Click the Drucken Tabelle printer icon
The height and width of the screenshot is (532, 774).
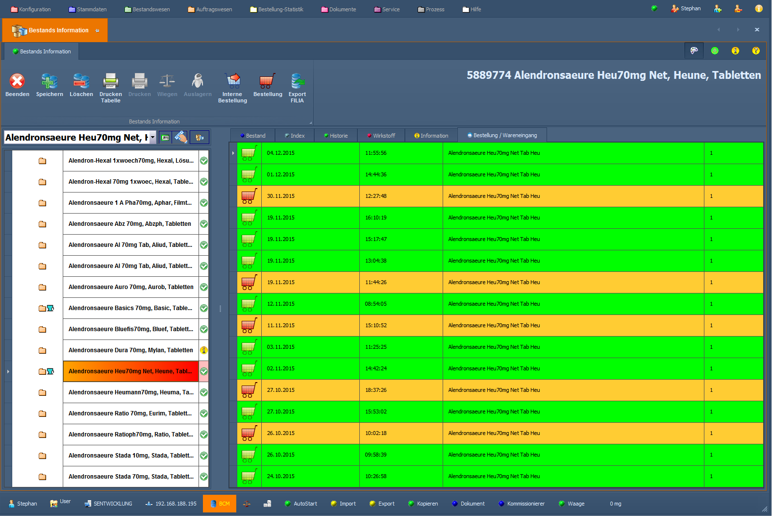[x=110, y=81]
